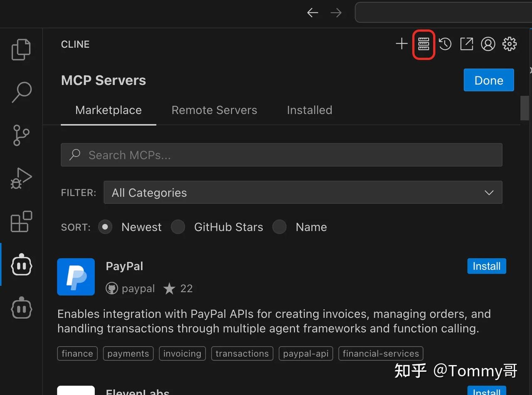Open the Explorer in the activity bar
Image resolution: width=532 pixels, height=395 pixels.
(x=21, y=49)
